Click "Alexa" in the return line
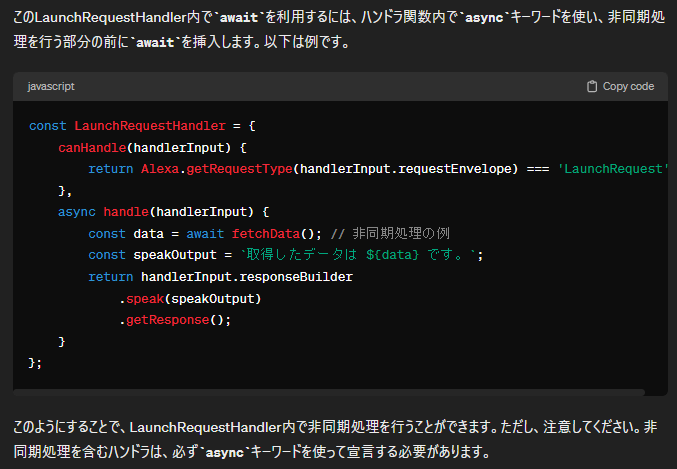The height and width of the screenshot is (469, 677). coord(160,169)
